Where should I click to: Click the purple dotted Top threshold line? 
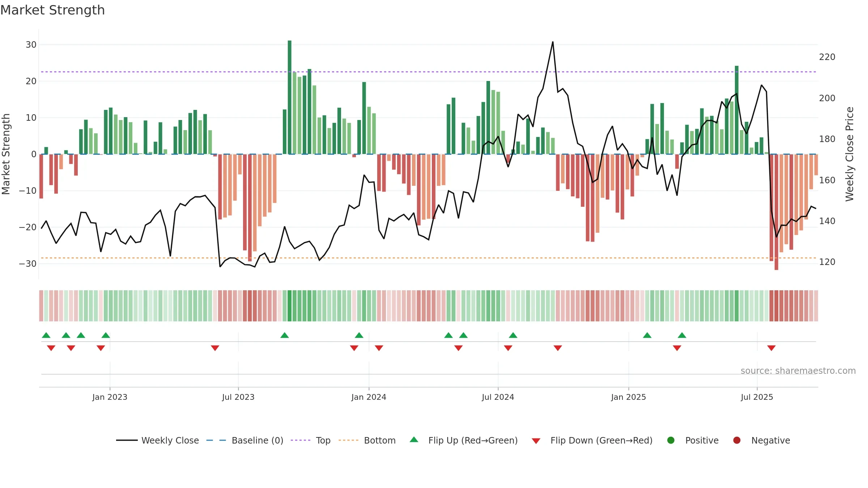pyautogui.click(x=429, y=72)
